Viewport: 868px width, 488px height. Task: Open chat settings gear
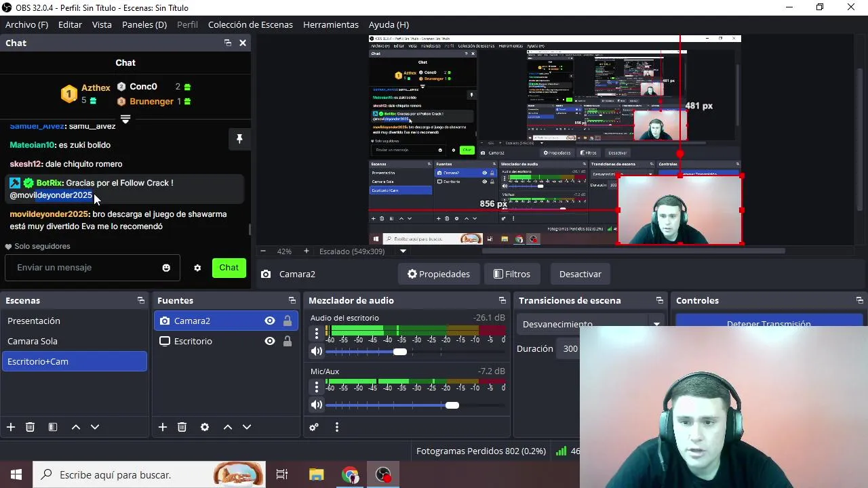click(197, 268)
